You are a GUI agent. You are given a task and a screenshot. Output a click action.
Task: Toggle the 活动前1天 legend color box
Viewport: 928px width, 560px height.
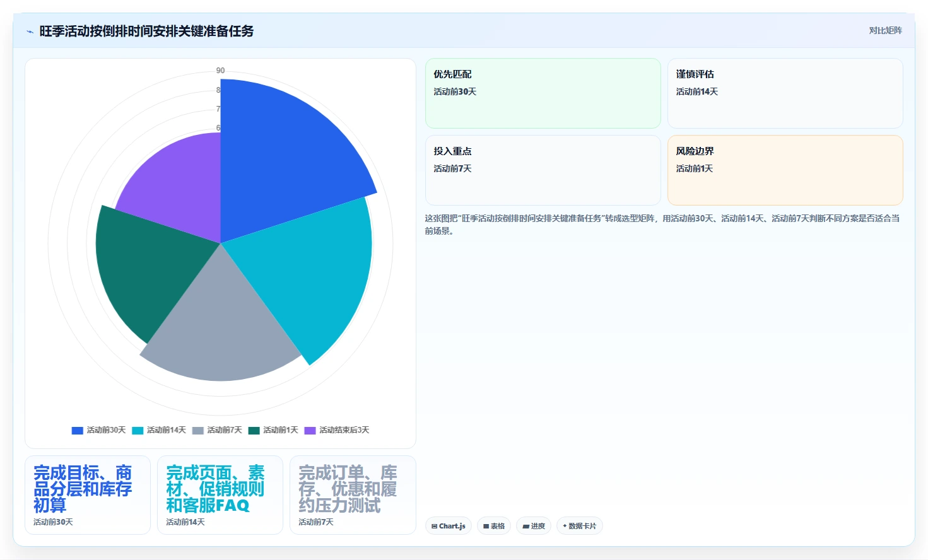click(254, 431)
